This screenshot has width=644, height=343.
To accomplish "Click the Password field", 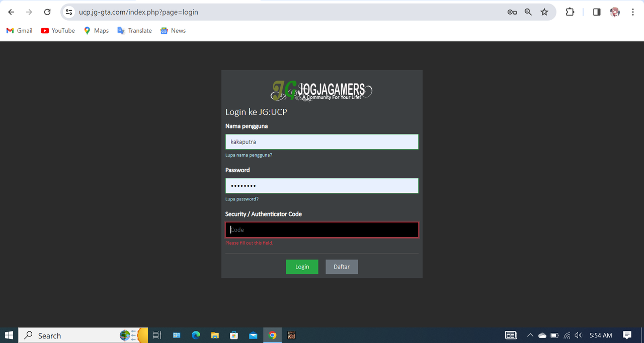I will click(x=322, y=186).
